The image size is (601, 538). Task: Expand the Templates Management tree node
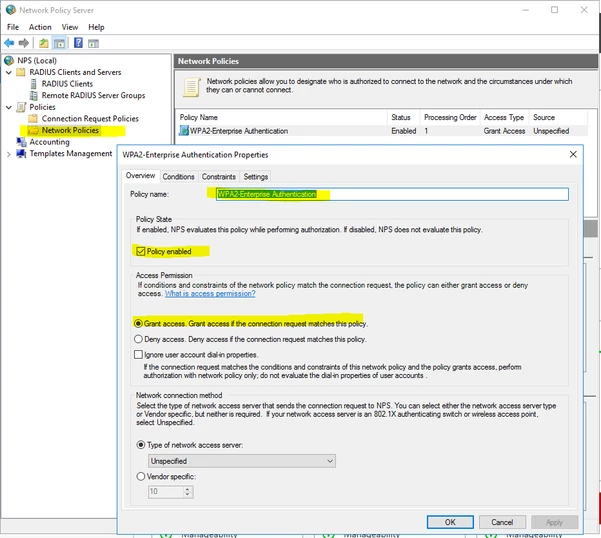[x=9, y=154]
